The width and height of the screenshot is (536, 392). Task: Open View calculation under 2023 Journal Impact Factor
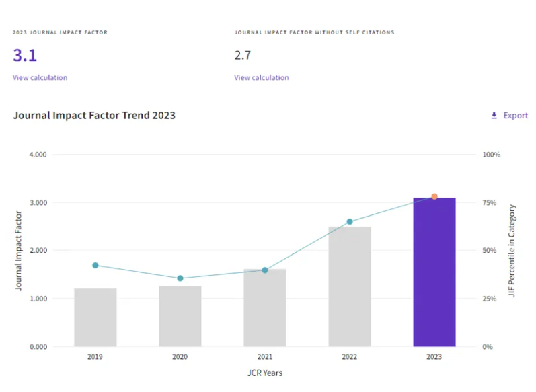click(x=40, y=77)
